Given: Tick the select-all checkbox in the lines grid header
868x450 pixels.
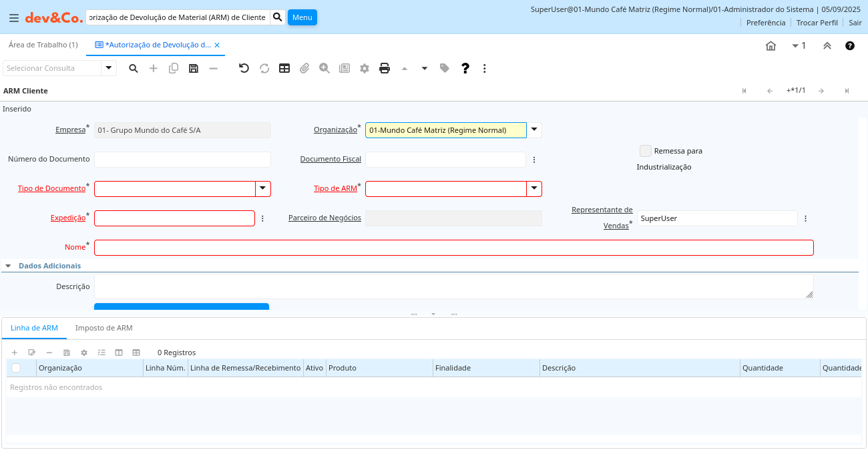Looking at the screenshot, I should tap(16, 368).
